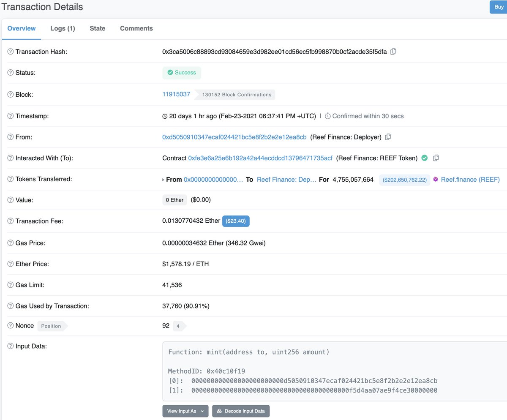This screenshot has height=420, width=507.
Task: Click the transaction hash text
Action: click(275, 52)
